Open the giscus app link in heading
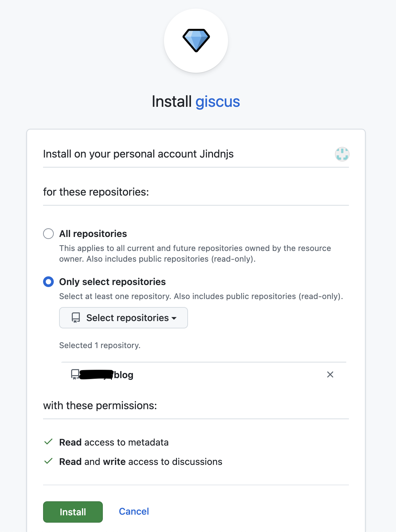The height and width of the screenshot is (532, 396). click(x=217, y=101)
